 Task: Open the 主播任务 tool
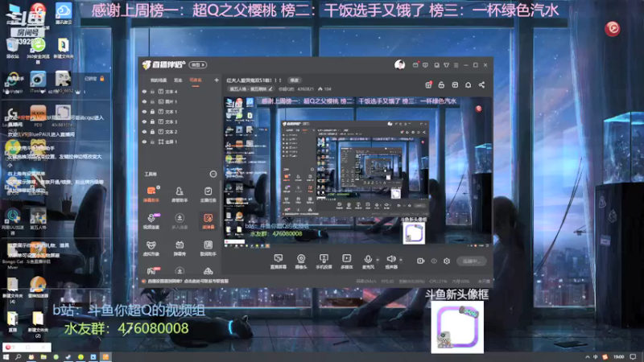click(x=208, y=194)
